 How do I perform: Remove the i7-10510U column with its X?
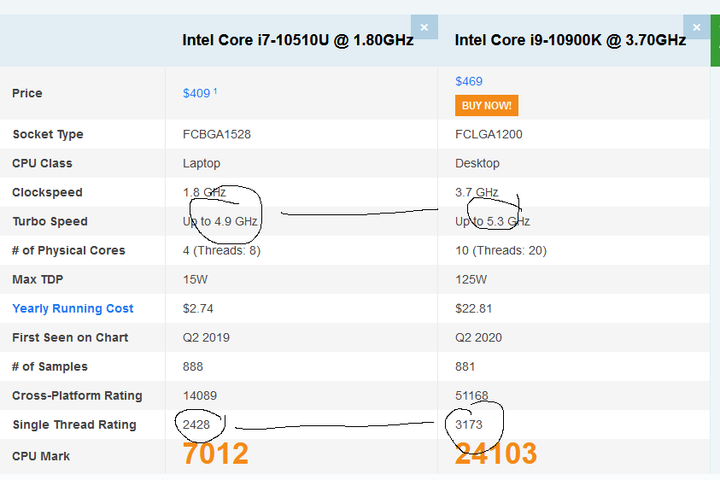pos(424,27)
